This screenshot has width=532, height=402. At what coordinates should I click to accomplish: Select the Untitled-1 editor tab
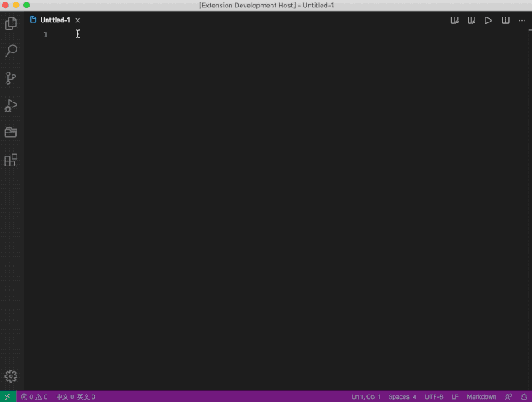pos(55,20)
